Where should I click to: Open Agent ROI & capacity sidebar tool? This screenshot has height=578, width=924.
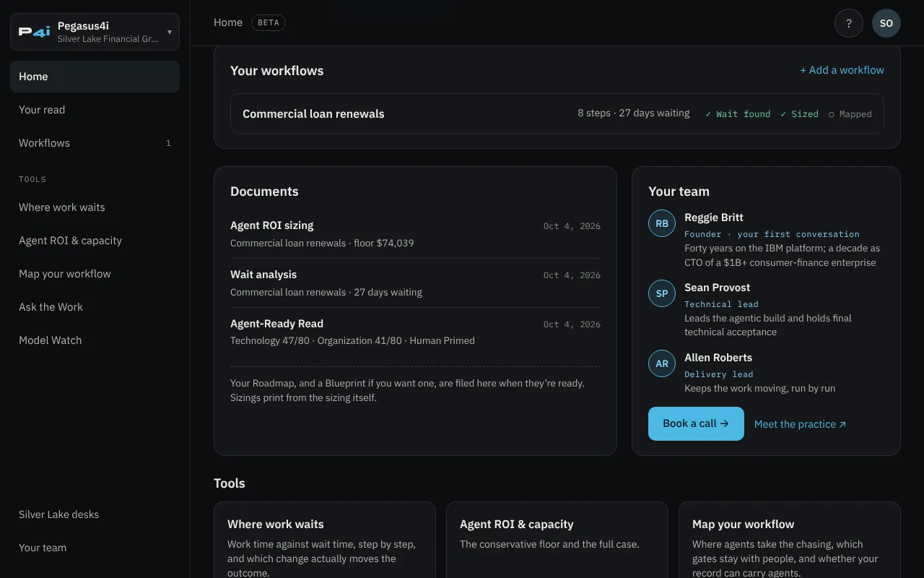pos(95,241)
